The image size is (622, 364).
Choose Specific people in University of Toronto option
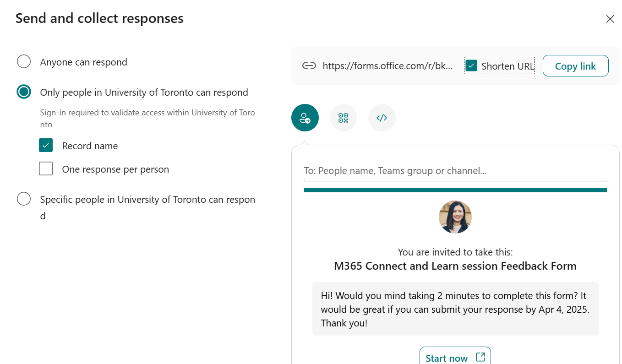click(x=24, y=199)
